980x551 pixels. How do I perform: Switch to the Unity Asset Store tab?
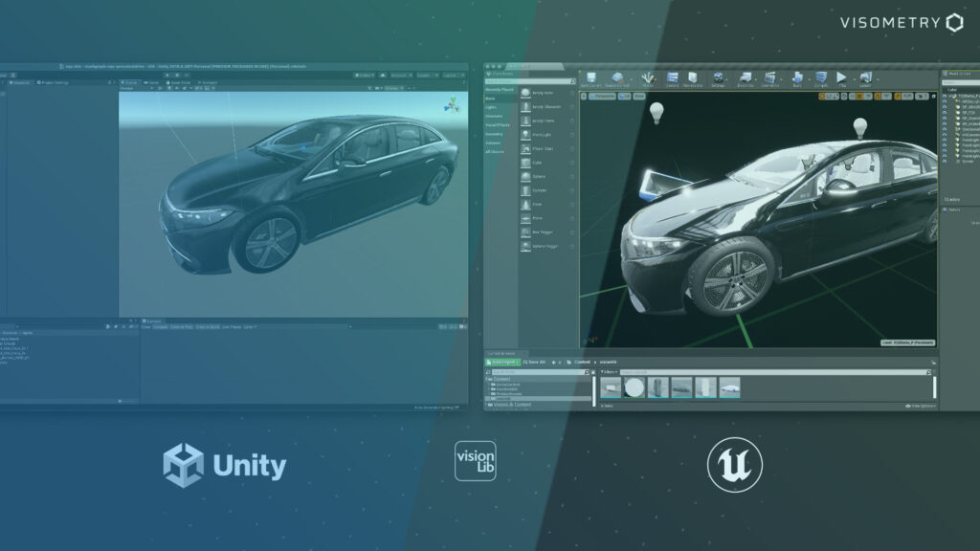click(179, 82)
